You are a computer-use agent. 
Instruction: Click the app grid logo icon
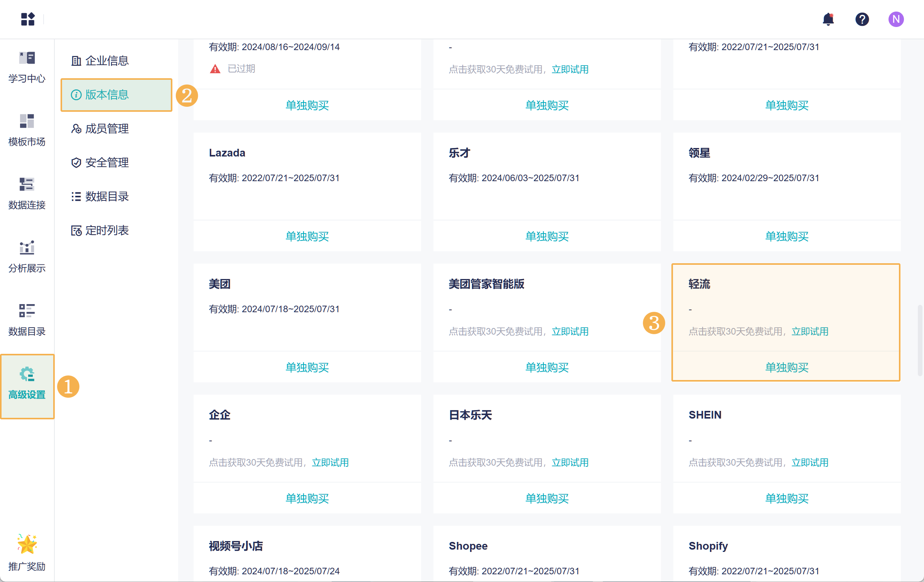(28, 19)
